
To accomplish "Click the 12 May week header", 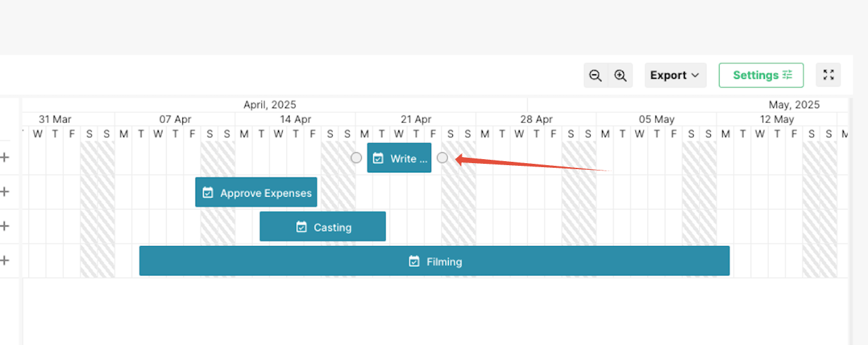I will 776,119.
